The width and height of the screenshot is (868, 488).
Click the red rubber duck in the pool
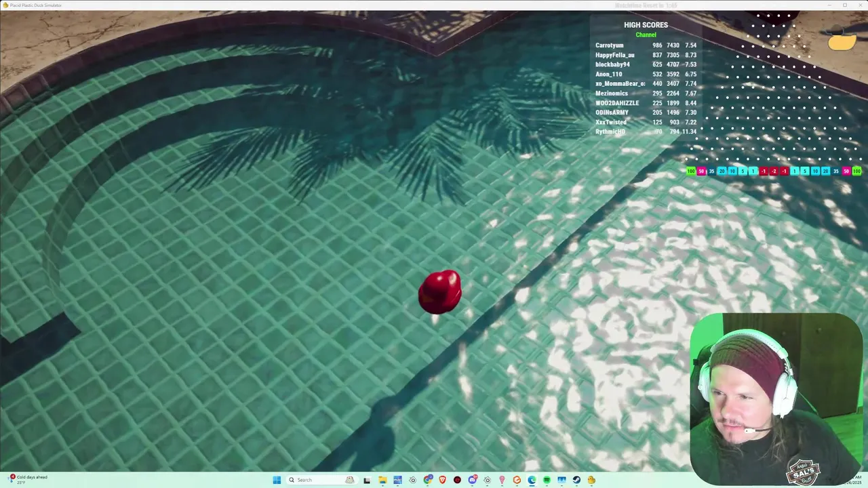point(440,292)
